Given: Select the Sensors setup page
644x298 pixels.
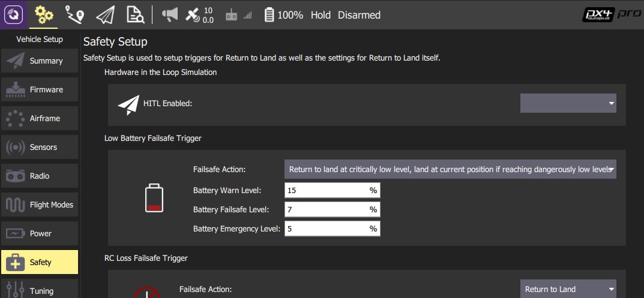Looking at the screenshot, I should (x=40, y=147).
